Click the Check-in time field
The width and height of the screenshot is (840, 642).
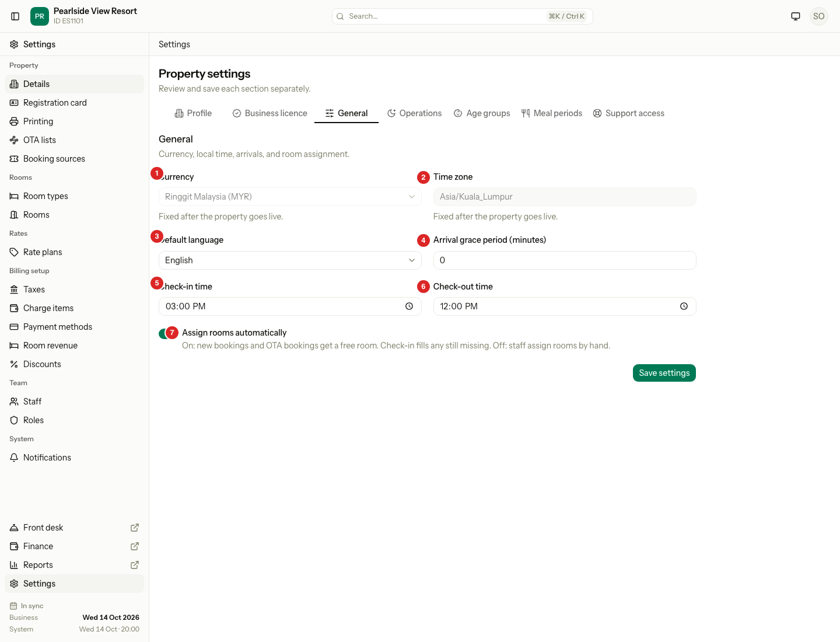coord(290,306)
